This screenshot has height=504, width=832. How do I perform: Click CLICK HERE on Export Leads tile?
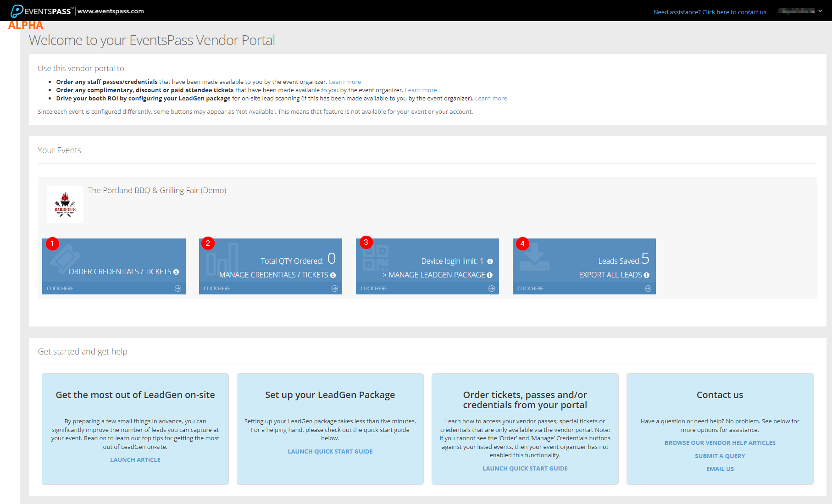[x=531, y=288]
